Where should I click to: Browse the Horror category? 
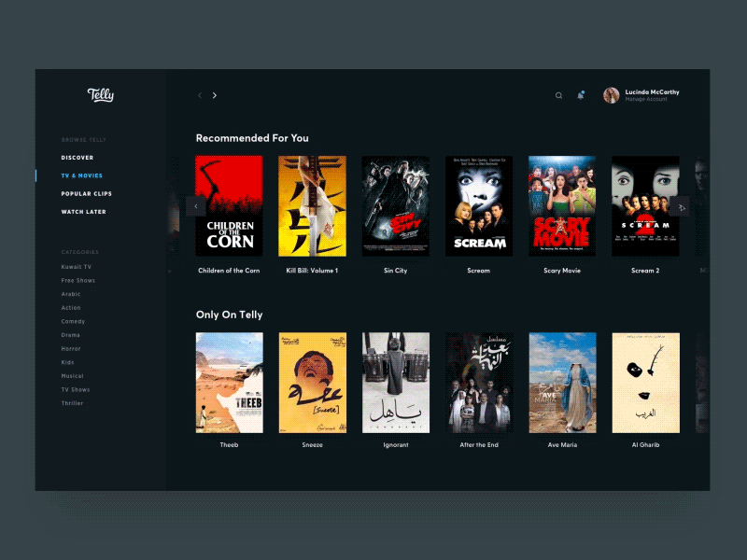pyautogui.click(x=71, y=348)
